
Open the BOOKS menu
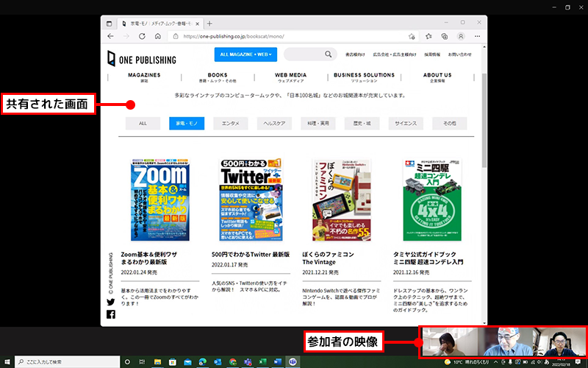[218, 77]
